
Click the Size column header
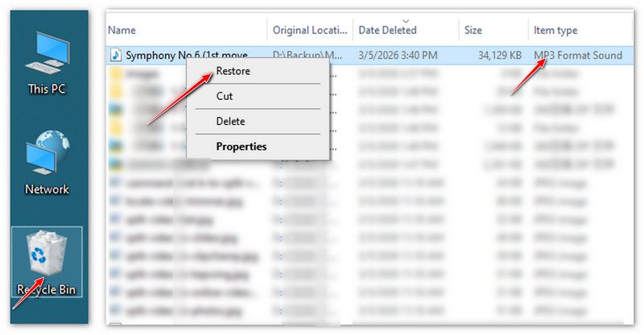[x=473, y=30]
